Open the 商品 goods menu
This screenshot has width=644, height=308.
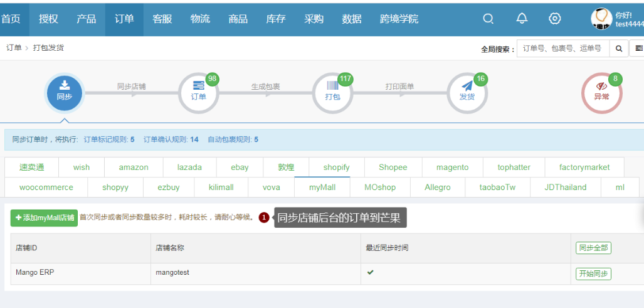coord(238,18)
